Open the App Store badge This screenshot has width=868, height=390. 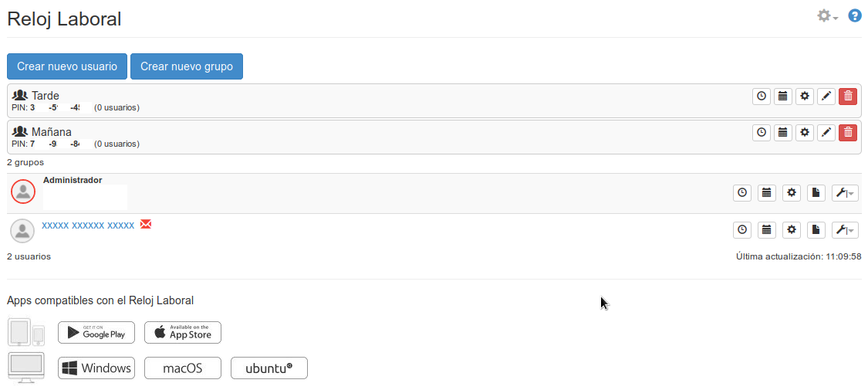click(183, 332)
